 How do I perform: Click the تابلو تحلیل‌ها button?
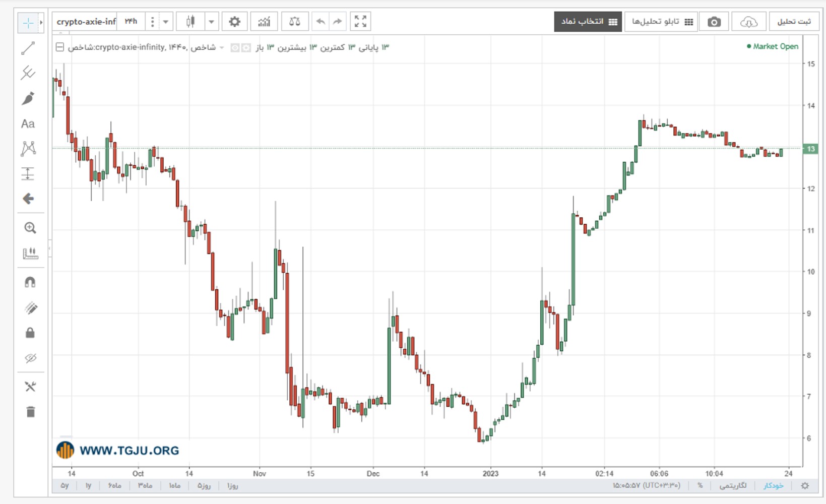(661, 22)
